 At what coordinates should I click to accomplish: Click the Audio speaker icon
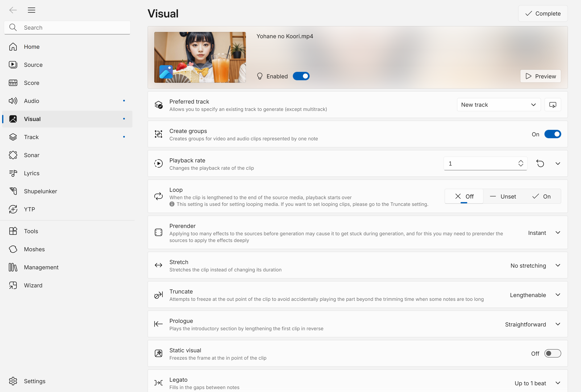[x=13, y=101]
